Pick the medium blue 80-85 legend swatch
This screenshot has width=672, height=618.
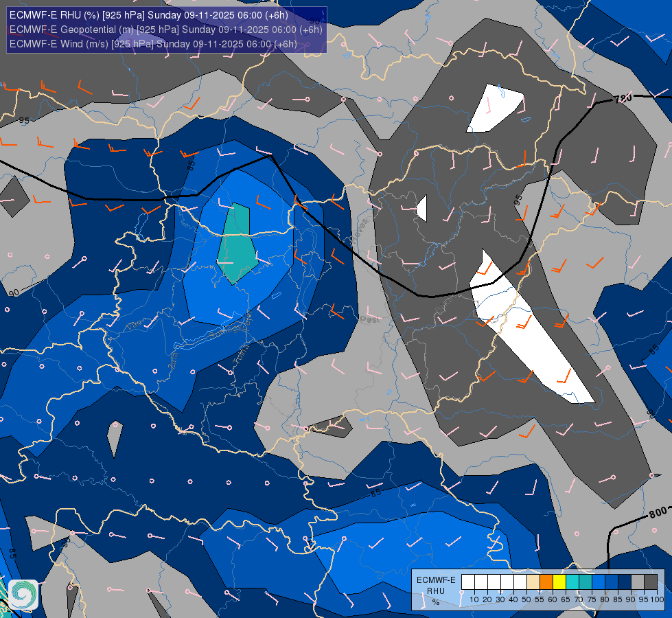pos(612,582)
